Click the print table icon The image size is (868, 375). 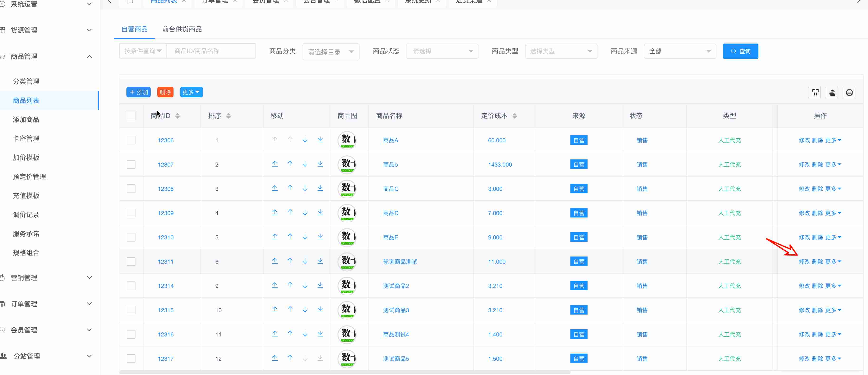coord(849,92)
